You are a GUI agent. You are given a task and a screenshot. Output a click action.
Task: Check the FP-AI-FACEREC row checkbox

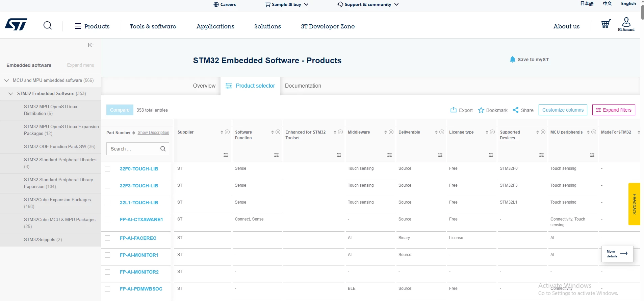click(107, 238)
